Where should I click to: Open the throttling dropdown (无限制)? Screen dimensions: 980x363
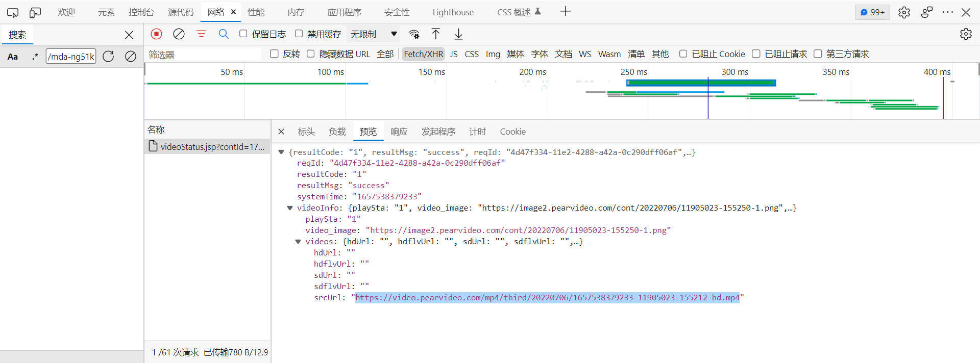pyautogui.click(x=374, y=34)
